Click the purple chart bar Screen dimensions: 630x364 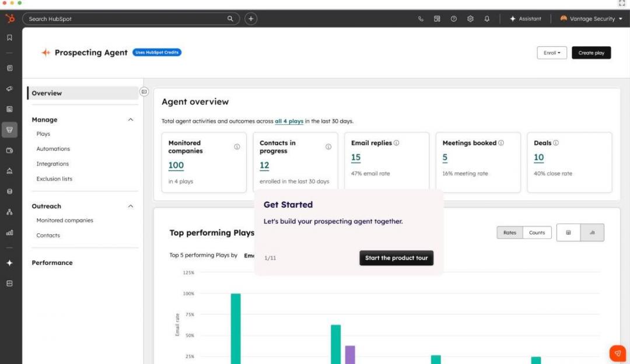click(350, 355)
